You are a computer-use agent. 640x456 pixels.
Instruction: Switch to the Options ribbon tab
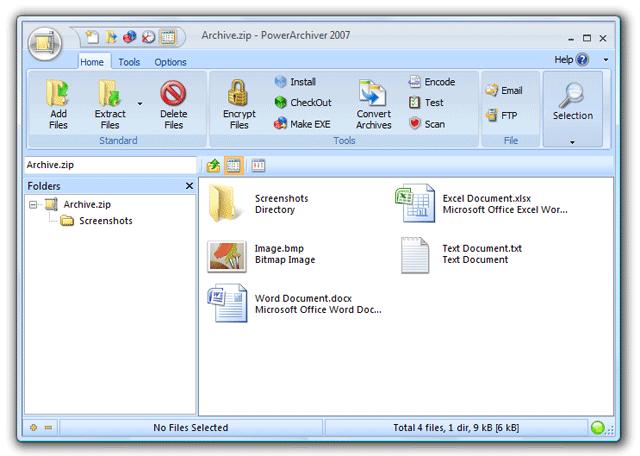tap(170, 62)
